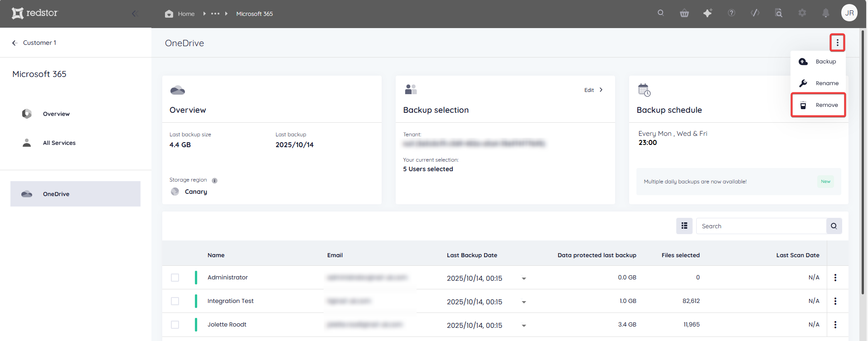Click the vertical page scrollbar
The image size is (868, 341).
[863, 162]
